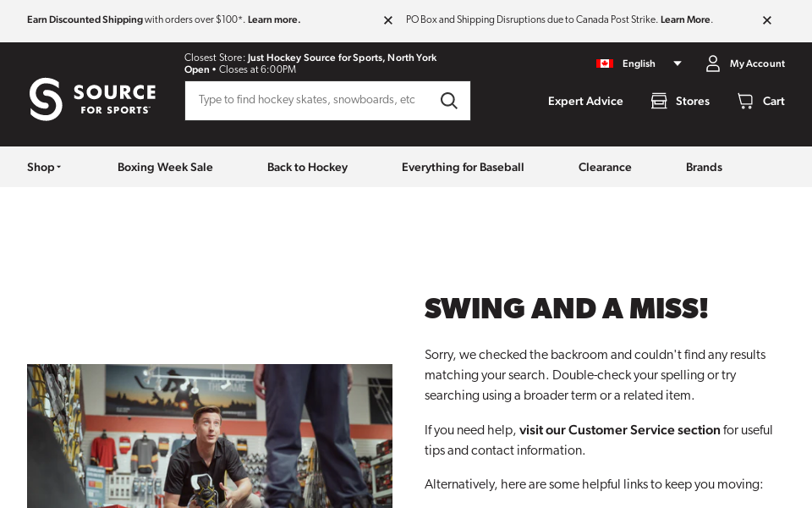The image size is (812, 508).
Task: Click the shopping cart icon
Action: (x=745, y=101)
